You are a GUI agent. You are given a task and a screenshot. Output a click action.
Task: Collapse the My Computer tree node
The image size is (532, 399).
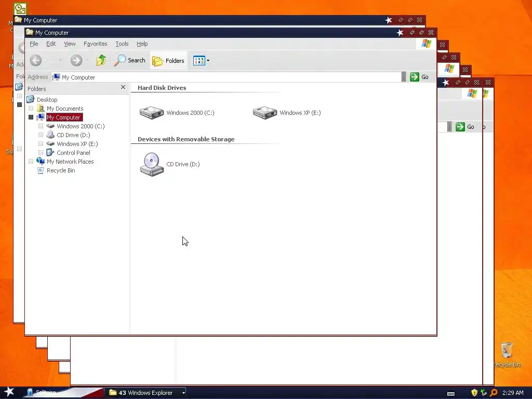point(31,117)
